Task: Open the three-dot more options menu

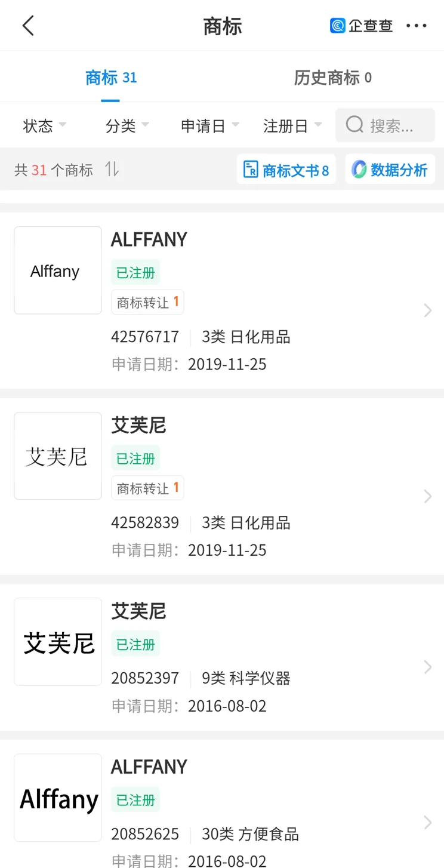Action: [x=417, y=26]
